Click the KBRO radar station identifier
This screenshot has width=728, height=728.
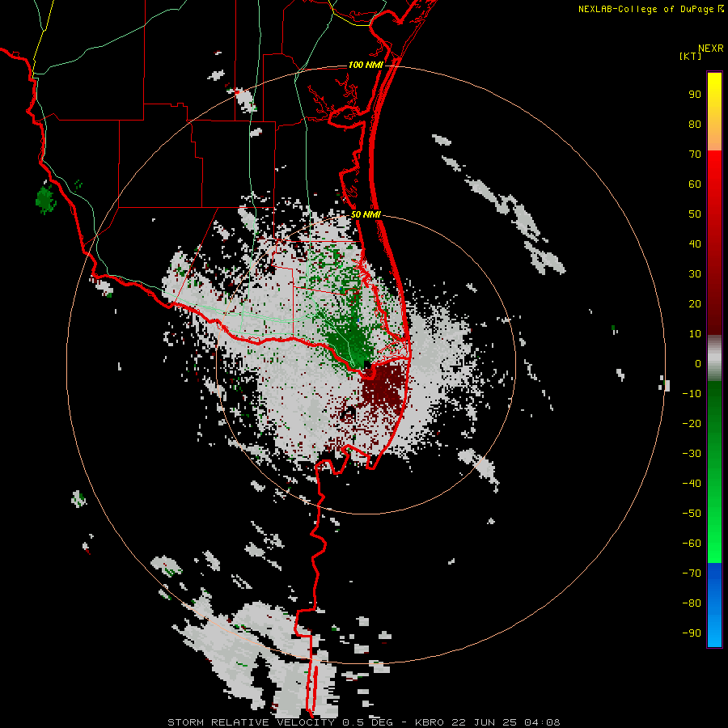tap(430, 722)
